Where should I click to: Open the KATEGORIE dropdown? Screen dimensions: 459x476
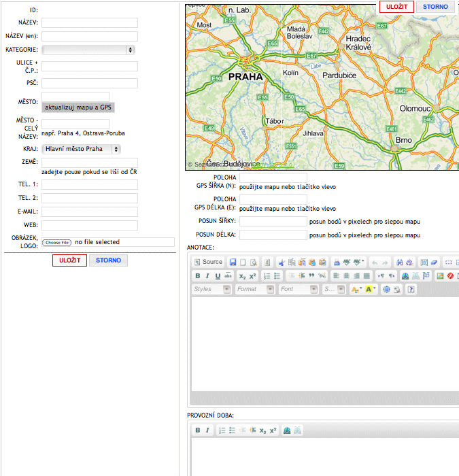[x=88, y=50]
